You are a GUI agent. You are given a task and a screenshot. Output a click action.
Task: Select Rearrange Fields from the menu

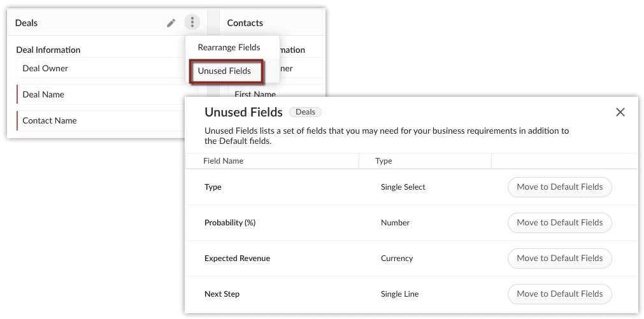(229, 48)
